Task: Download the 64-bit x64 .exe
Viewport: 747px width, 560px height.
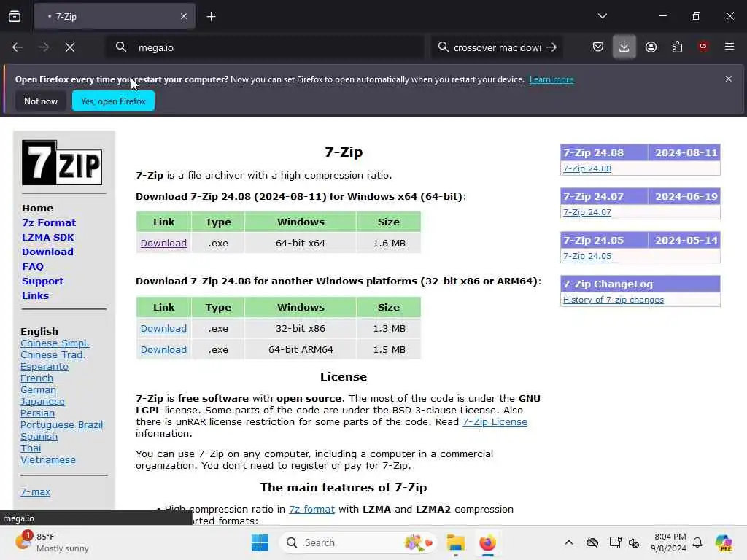Action: pos(163,243)
